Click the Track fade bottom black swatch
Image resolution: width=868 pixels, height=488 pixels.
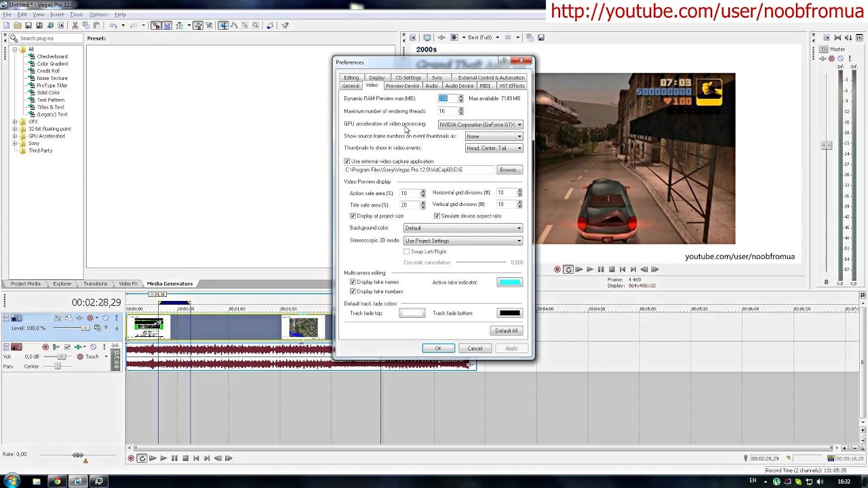tap(509, 313)
